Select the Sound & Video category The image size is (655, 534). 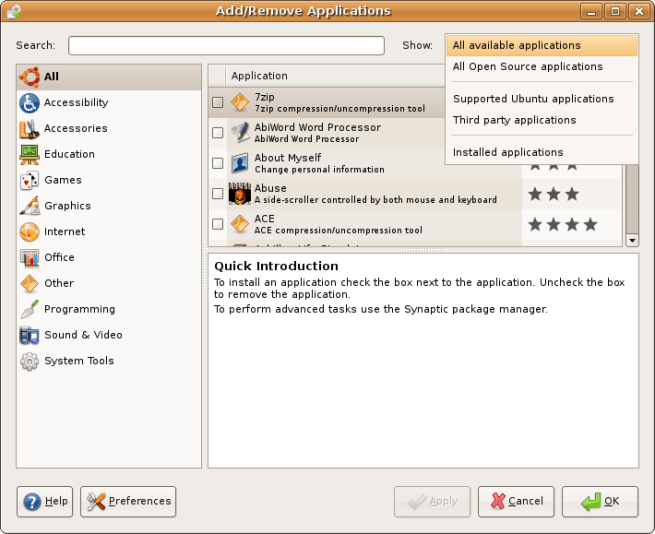pos(109,335)
